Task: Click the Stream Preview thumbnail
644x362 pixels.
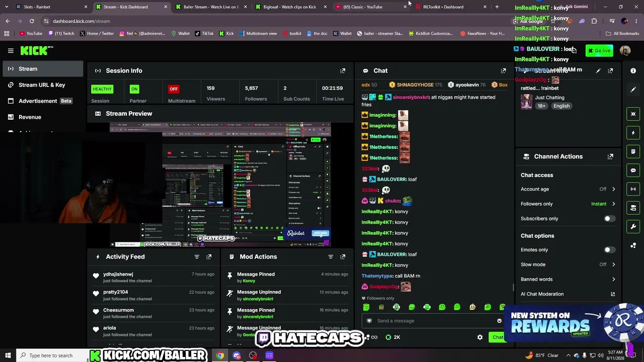Action: click(220, 185)
